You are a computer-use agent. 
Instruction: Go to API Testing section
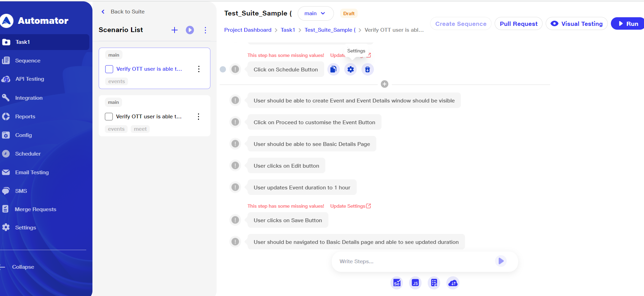tap(30, 79)
